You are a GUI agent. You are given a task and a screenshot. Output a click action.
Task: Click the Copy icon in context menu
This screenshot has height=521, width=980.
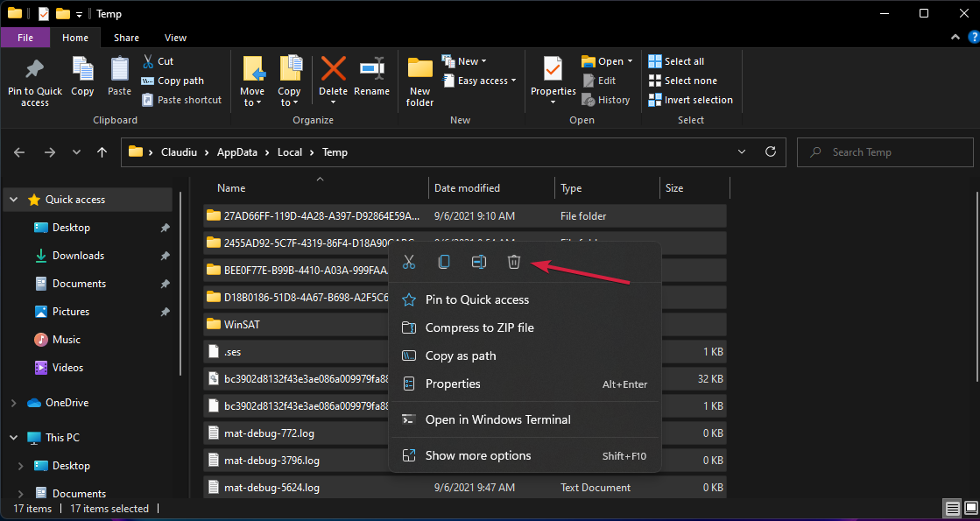(x=444, y=262)
